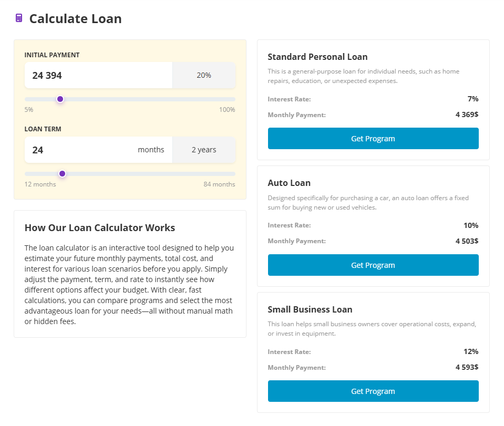Click the initial payment slider handle
The width and height of the screenshot is (504, 426).
point(60,99)
